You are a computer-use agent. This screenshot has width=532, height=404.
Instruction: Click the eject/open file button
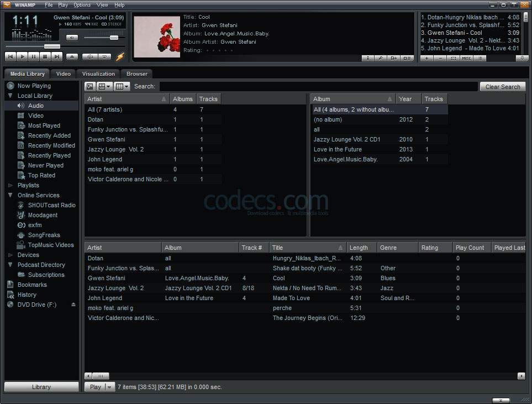(72, 57)
